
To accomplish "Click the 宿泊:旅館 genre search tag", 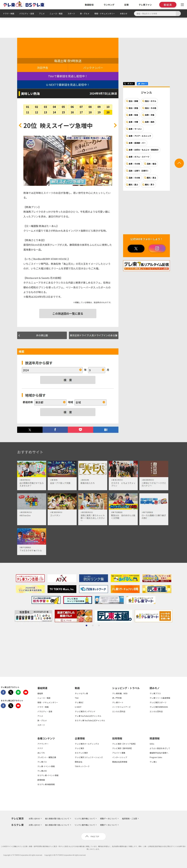I will [x=132, y=101].
